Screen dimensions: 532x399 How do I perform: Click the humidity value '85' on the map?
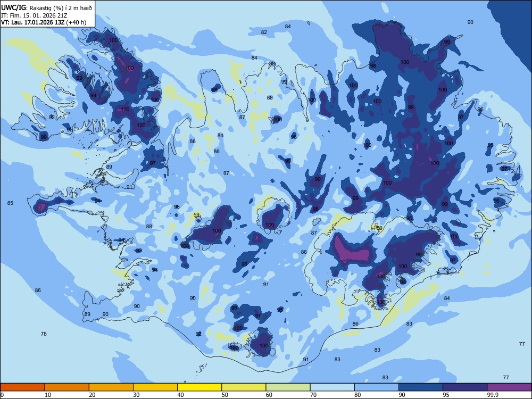pos(10,203)
